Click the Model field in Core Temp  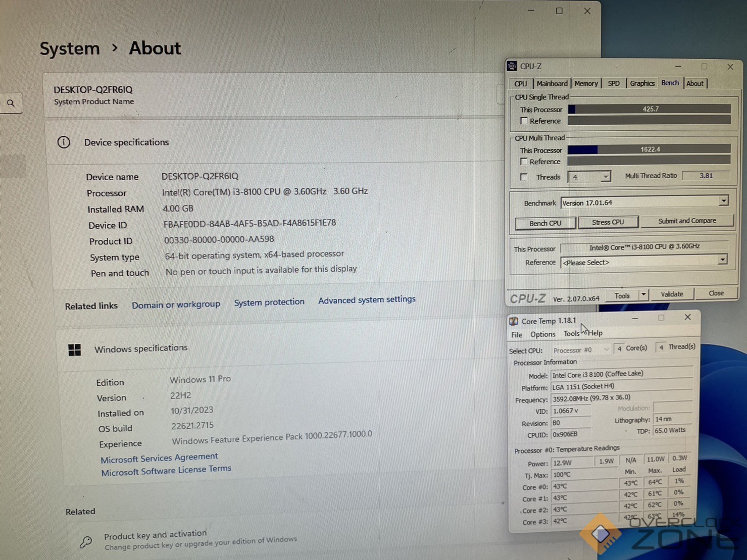coord(621,374)
